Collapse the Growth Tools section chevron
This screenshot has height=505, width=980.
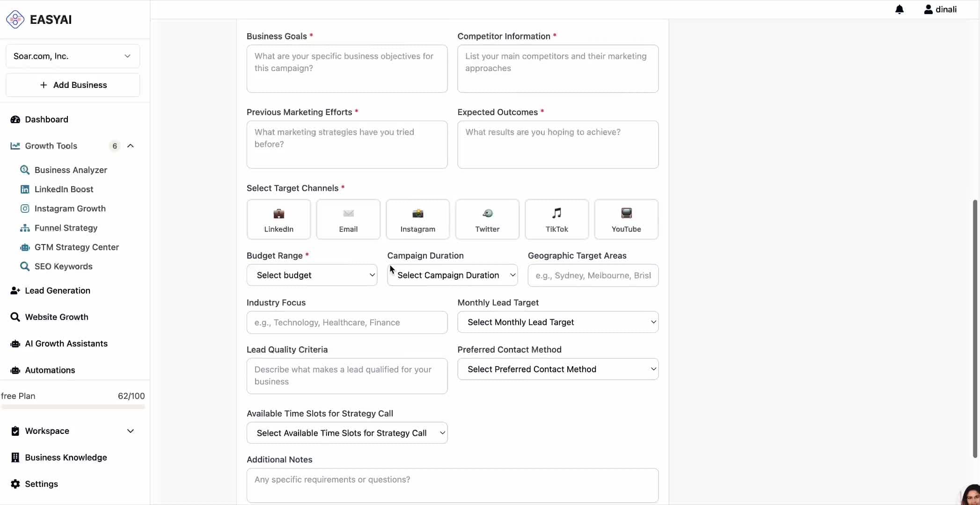(131, 146)
